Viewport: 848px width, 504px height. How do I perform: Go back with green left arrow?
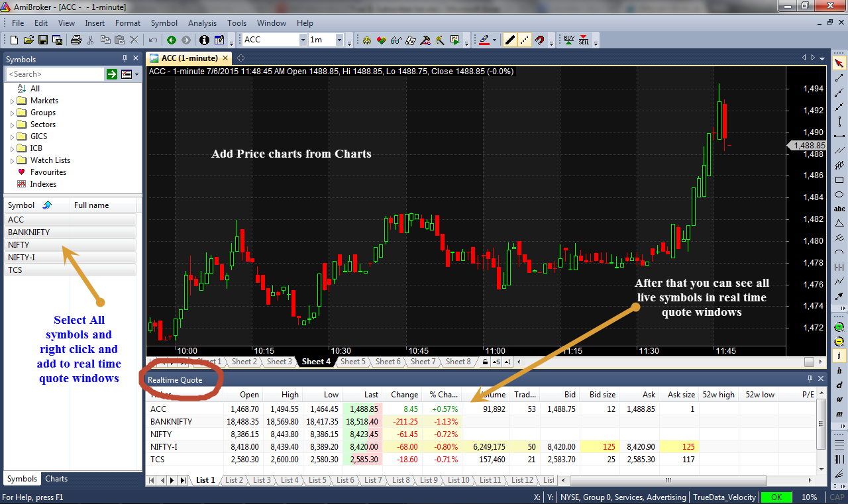[172, 40]
